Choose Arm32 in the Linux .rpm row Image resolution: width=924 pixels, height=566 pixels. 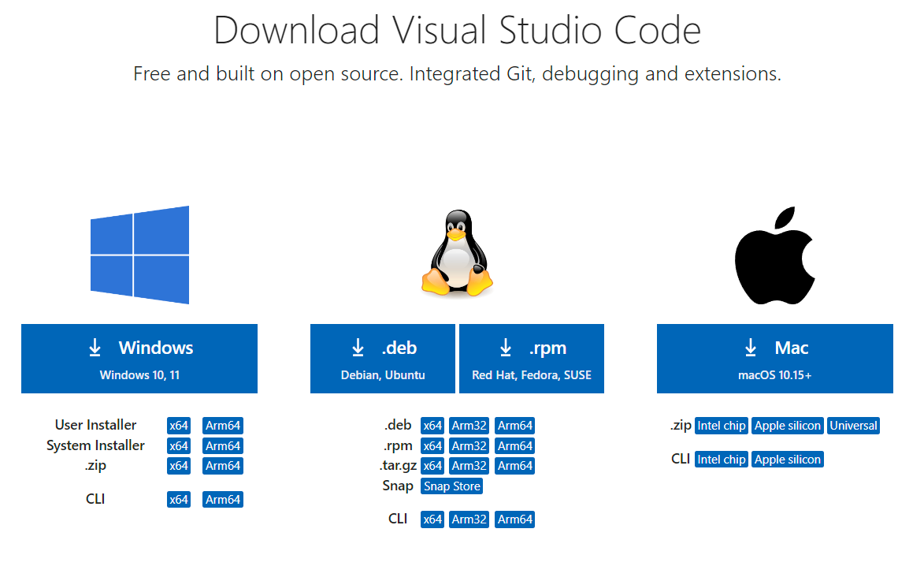click(x=469, y=445)
